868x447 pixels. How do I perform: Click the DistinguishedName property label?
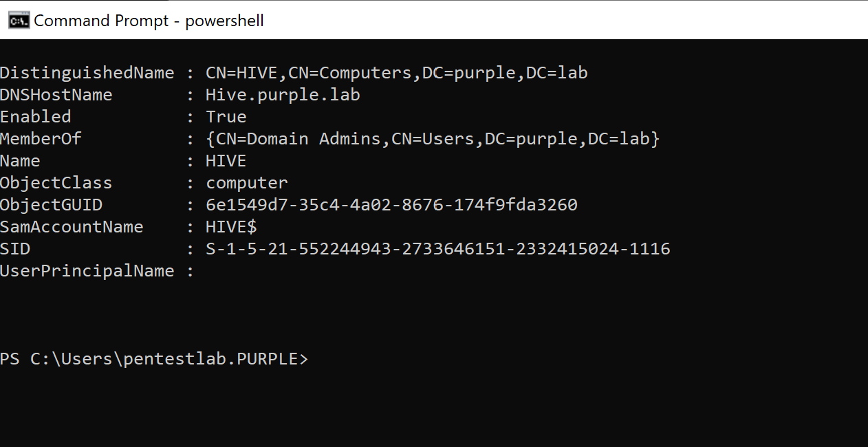(x=87, y=73)
